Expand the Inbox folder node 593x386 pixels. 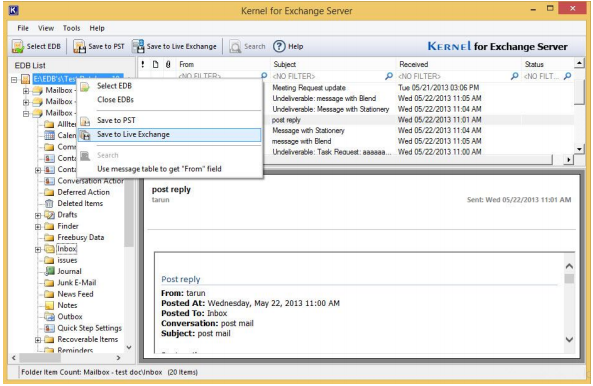point(38,250)
